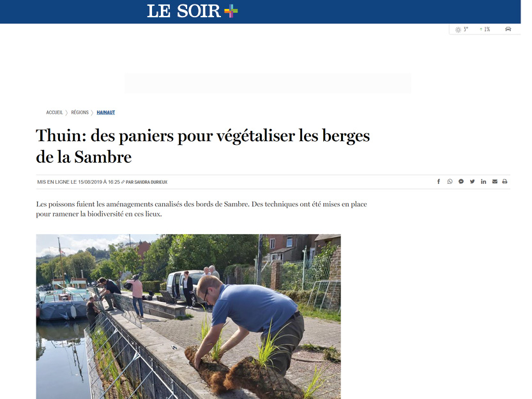Share the article through Messenger
Viewport: 532px width, 399px height.
(x=460, y=181)
